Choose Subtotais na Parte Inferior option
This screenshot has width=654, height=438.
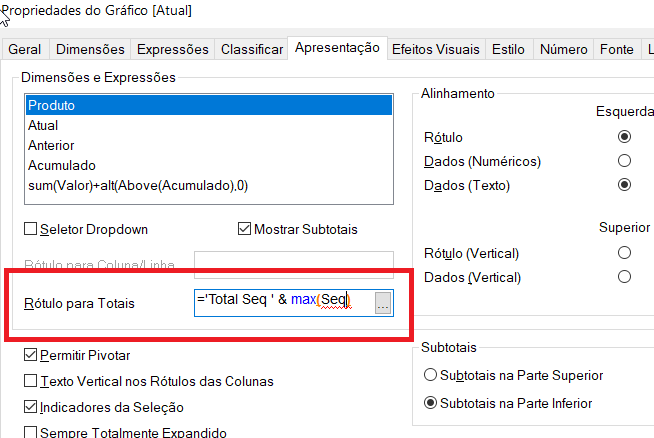[431, 403]
